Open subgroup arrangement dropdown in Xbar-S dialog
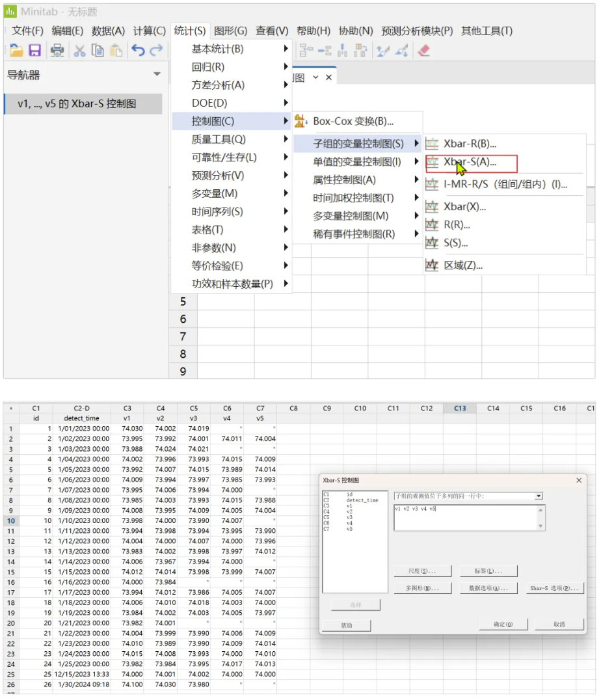 [x=538, y=496]
